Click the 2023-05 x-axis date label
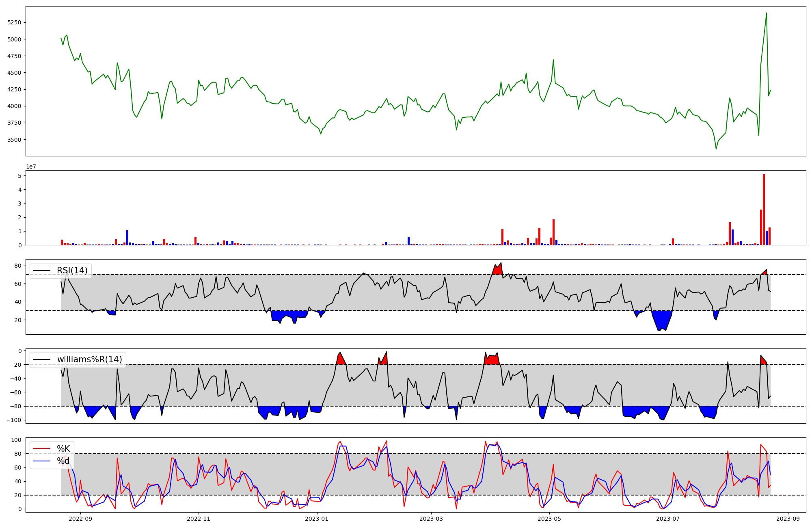This screenshot has height=528, width=812. 549,519
